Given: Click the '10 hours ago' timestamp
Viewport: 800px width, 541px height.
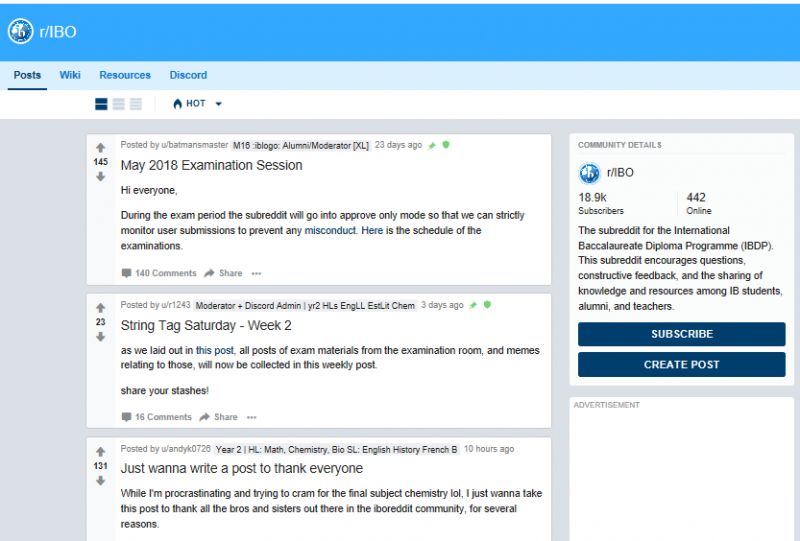Looking at the screenshot, I should (x=489, y=449).
